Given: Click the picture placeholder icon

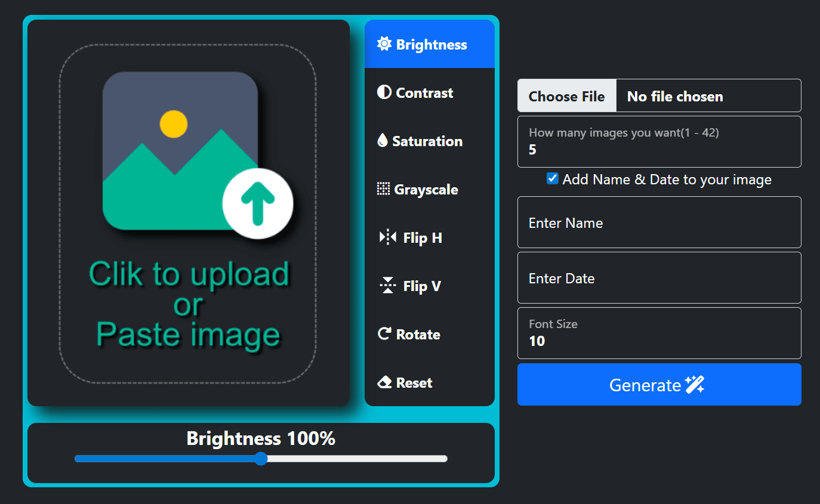Looking at the screenshot, I should click(x=180, y=150).
